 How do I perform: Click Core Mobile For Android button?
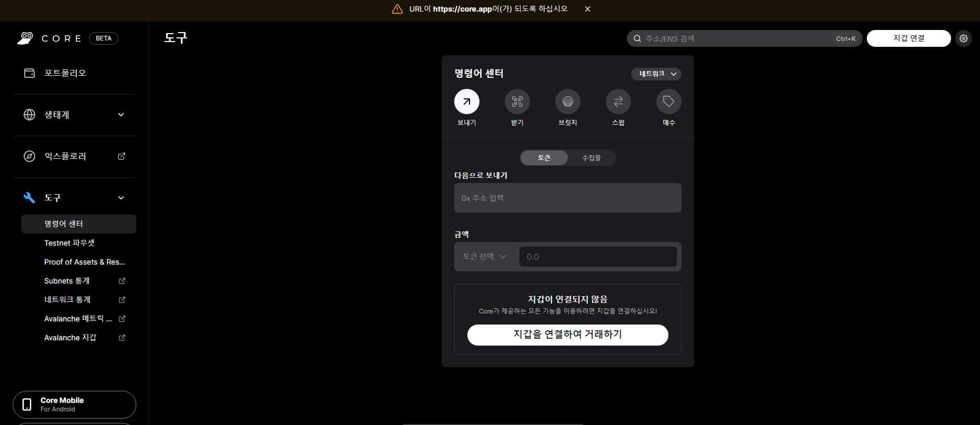74,404
